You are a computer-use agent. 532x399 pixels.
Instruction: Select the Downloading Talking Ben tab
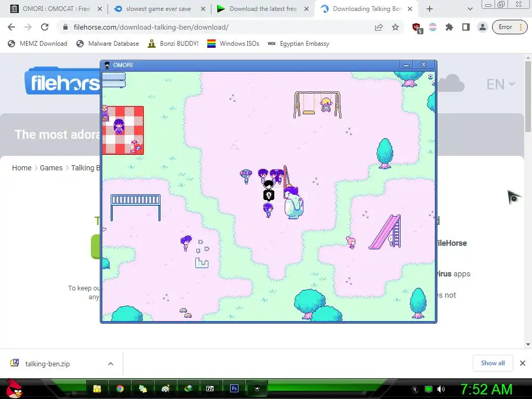(x=366, y=9)
